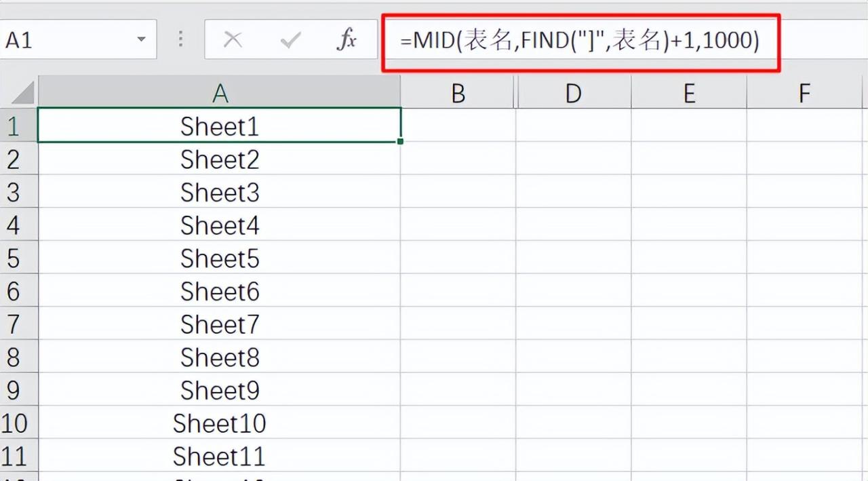Image resolution: width=868 pixels, height=481 pixels.
Task: Select row 8 header
Action: [x=19, y=357]
